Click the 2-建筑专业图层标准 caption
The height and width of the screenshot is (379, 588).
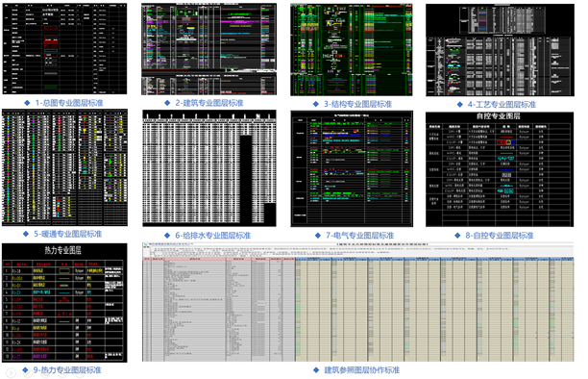tap(209, 103)
